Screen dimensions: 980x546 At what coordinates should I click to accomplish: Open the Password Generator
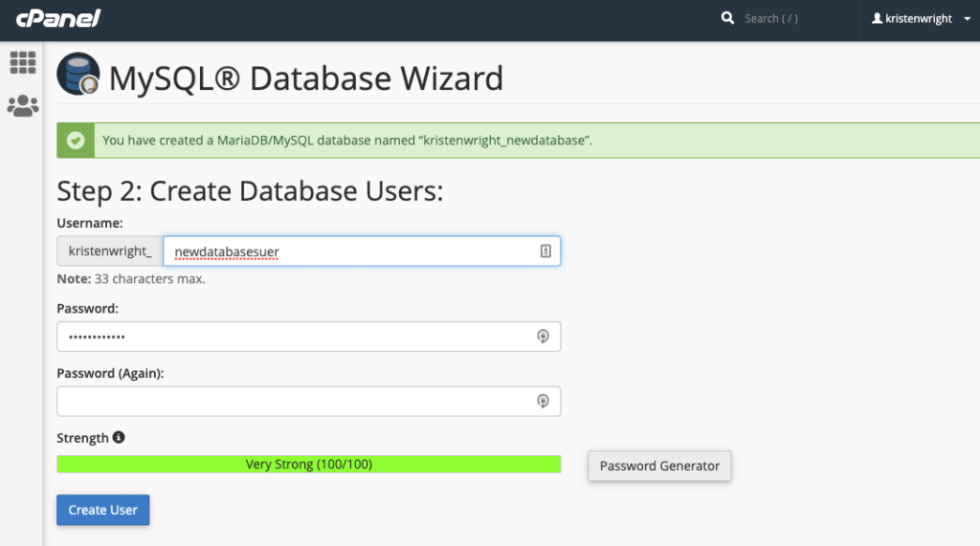659,466
